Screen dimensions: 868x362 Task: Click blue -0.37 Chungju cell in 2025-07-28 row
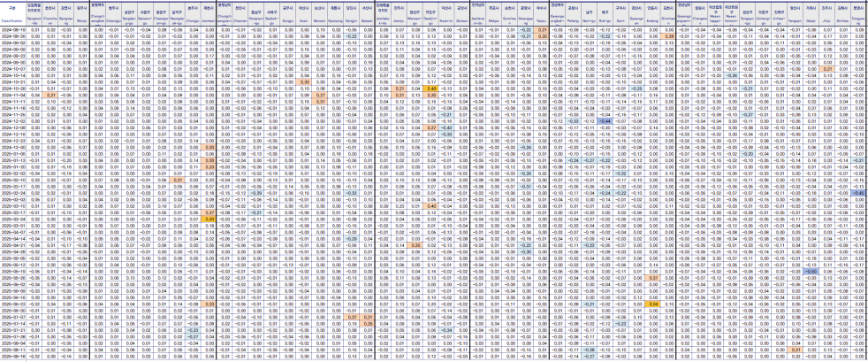(x=192, y=336)
